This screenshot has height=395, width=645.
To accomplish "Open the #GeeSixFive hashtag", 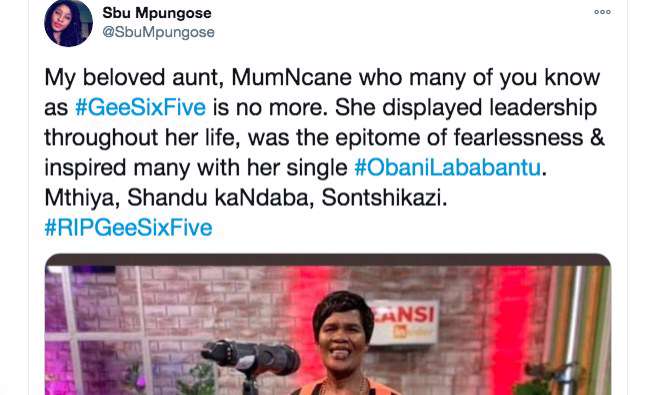I will (140, 107).
